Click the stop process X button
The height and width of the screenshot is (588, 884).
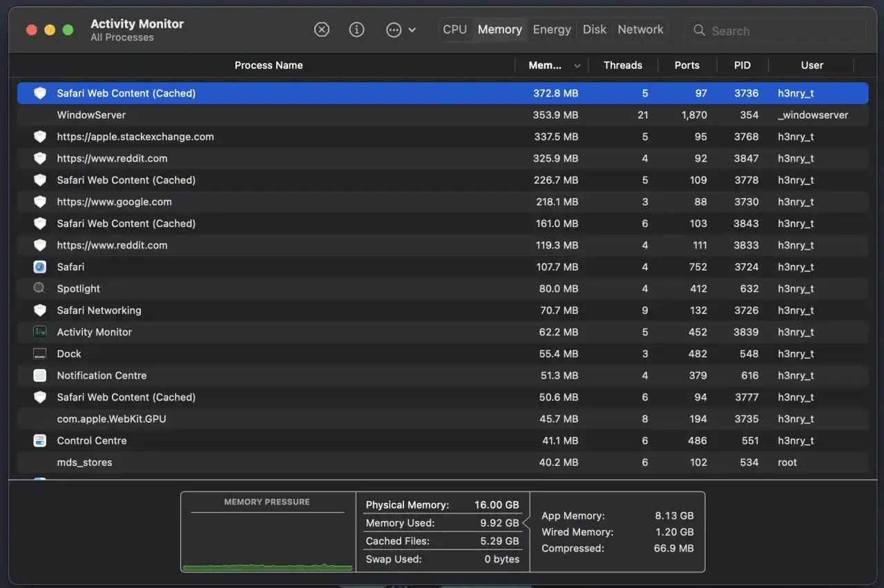(x=322, y=30)
